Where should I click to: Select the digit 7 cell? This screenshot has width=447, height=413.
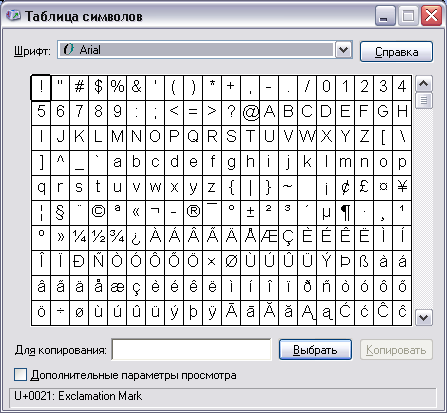[x=79, y=113]
